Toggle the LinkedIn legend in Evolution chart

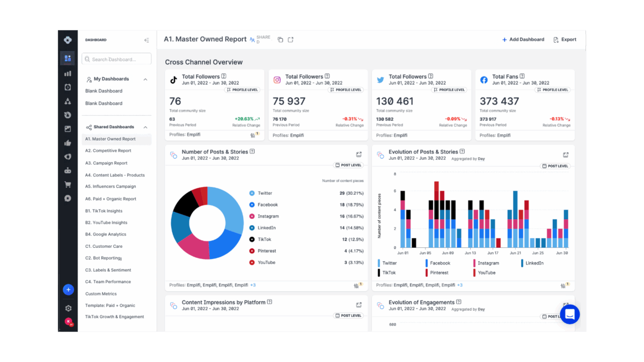click(532, 263)
